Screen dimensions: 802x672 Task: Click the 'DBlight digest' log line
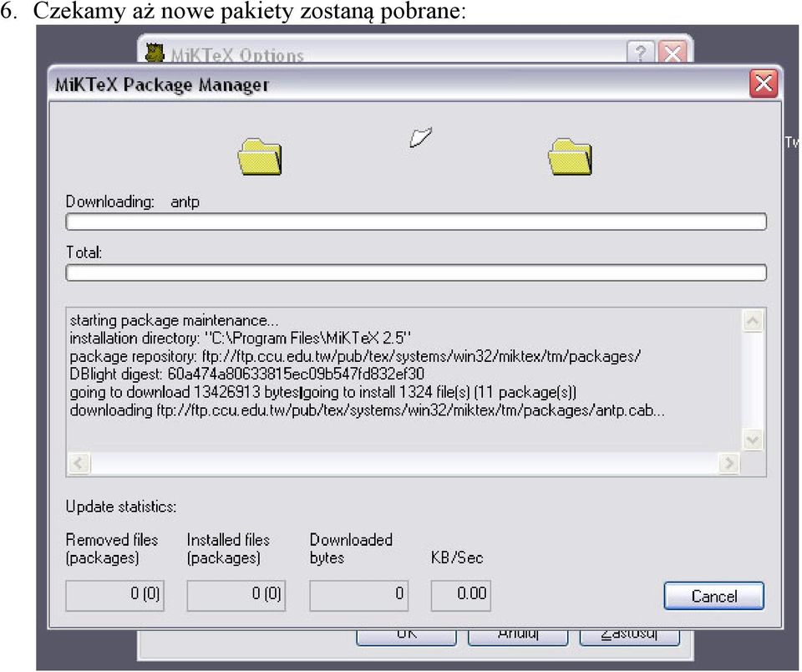tap(246, 374)
